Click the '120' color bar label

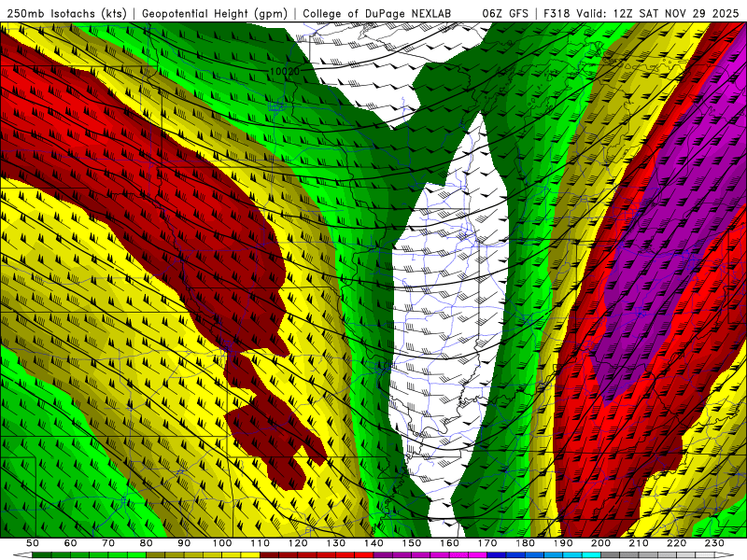point(298,543)
